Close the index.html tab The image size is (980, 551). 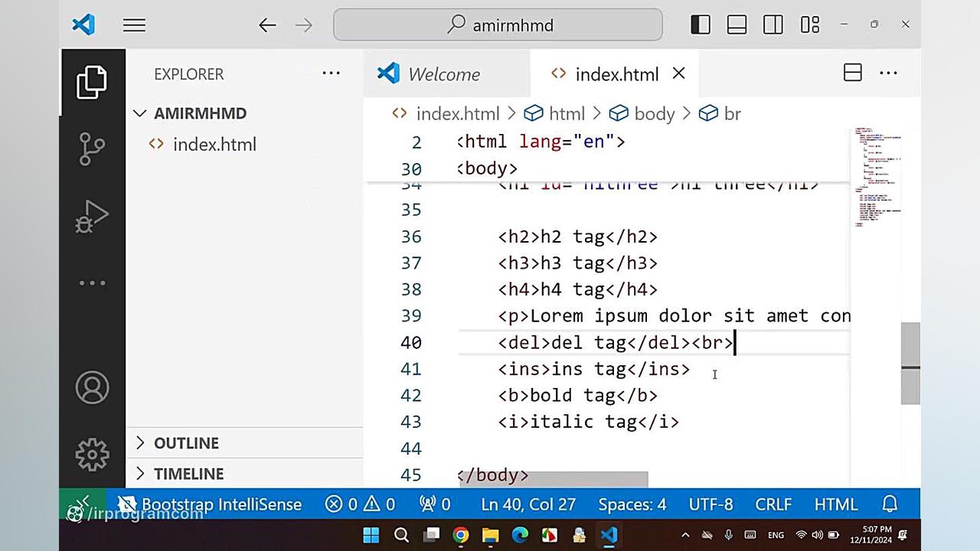678,73
